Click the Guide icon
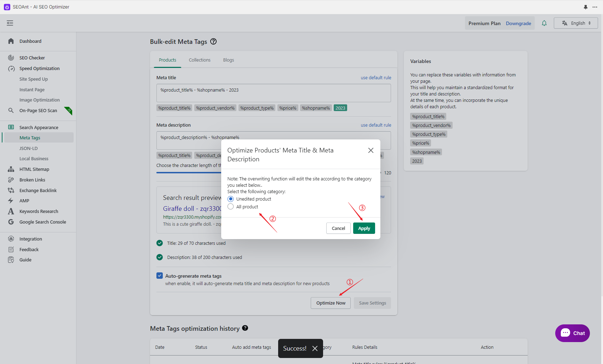 point(11,260)
